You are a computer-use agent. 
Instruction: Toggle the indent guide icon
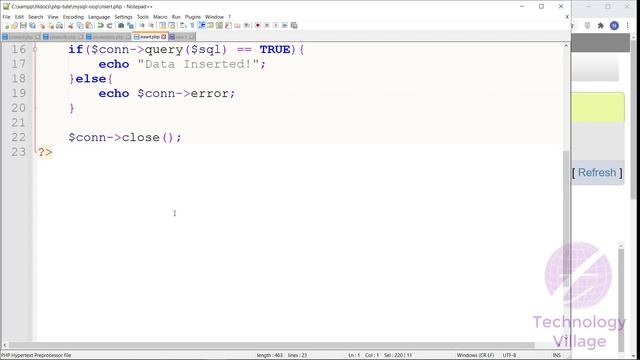pos(201,25)
